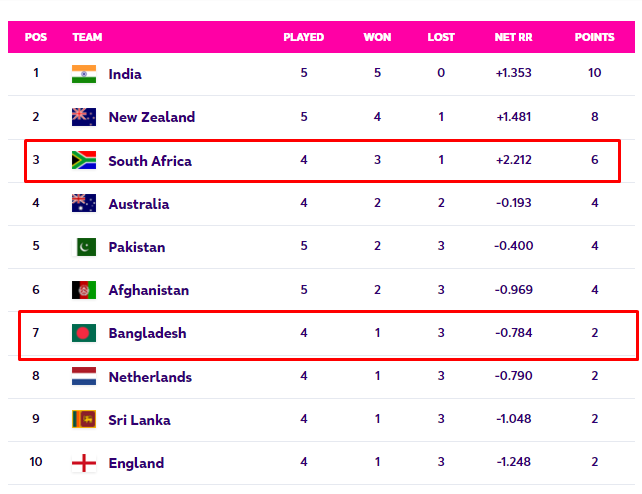Click the Afghanistan flag icon
The image size is (642, 494).
(84, 290)
